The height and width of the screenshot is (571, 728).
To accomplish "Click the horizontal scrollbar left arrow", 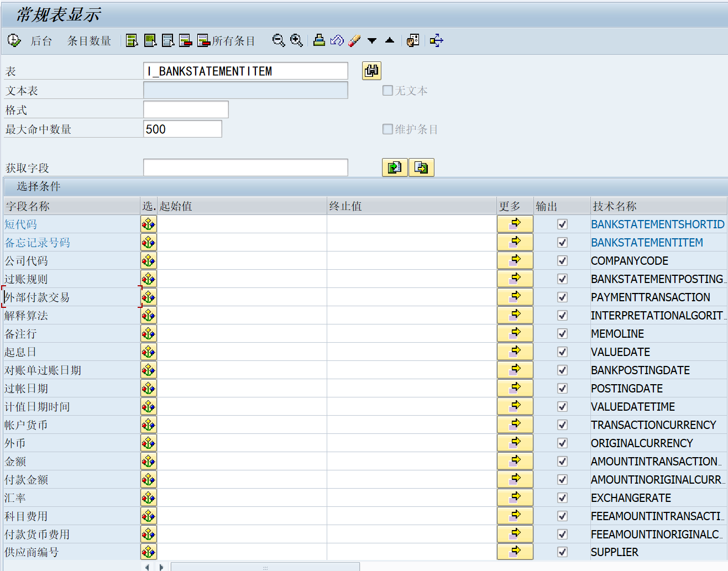I will [147, 567].
